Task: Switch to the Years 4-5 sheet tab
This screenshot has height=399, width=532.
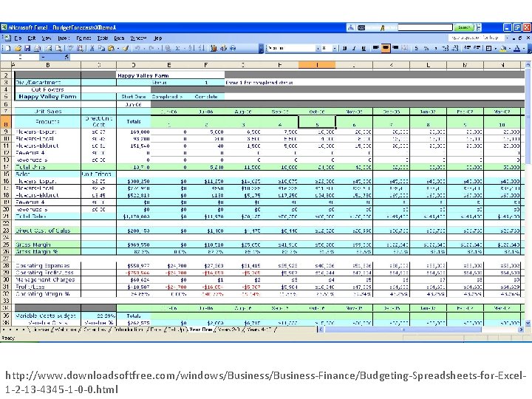Action: tap(259, 330)
